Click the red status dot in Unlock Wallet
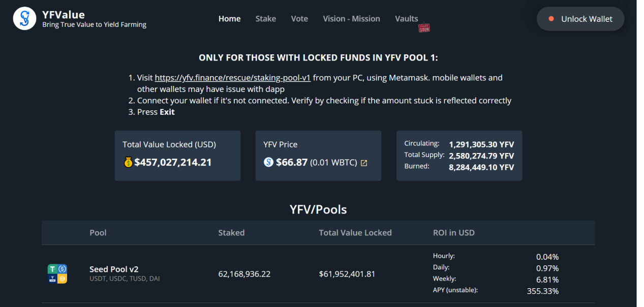The image size is (644, 307). [551, 19]
